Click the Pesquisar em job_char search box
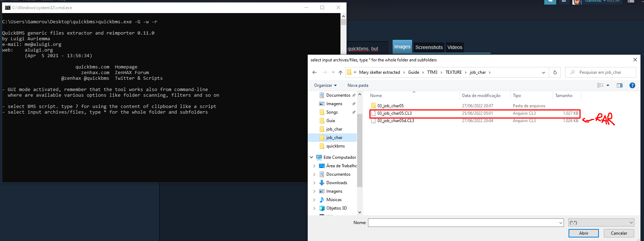This screenshot has height=241, width=644. point(601,72)
